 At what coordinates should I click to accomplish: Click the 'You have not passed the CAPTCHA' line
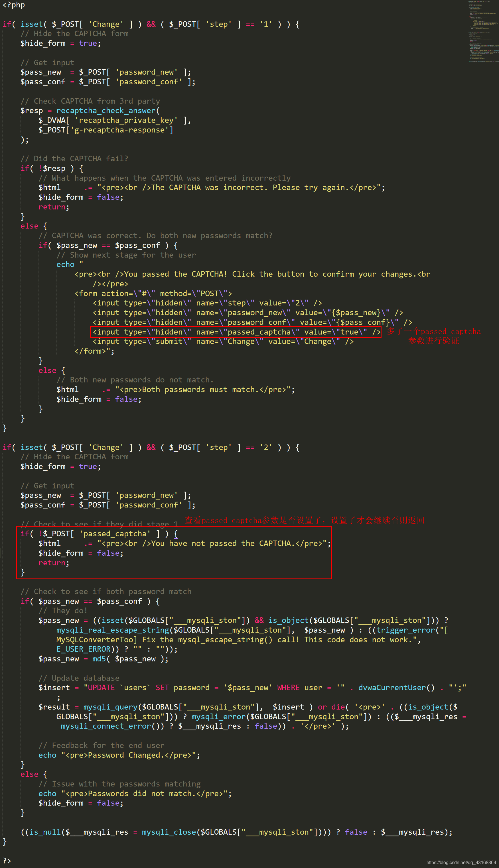coord(185,543)
